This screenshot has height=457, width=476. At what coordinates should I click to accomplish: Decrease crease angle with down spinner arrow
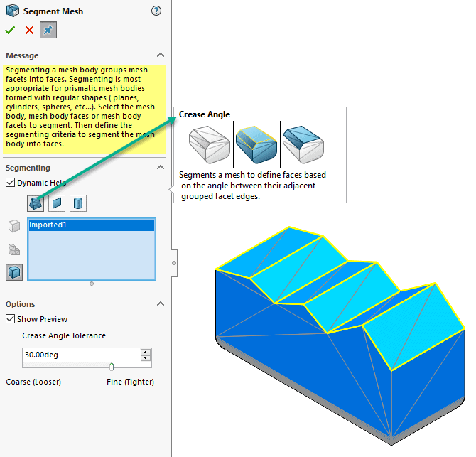click(x=146, y=357)
